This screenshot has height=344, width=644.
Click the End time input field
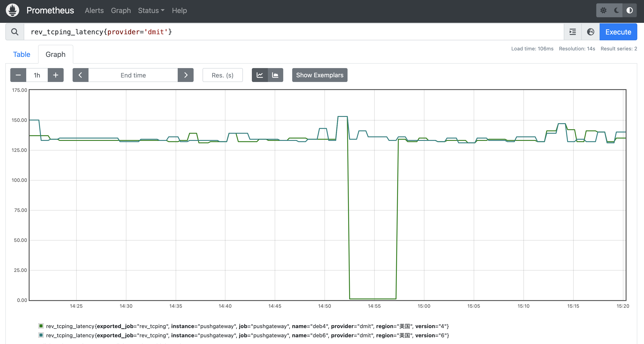pyautogui.click(x=133, y=75)
